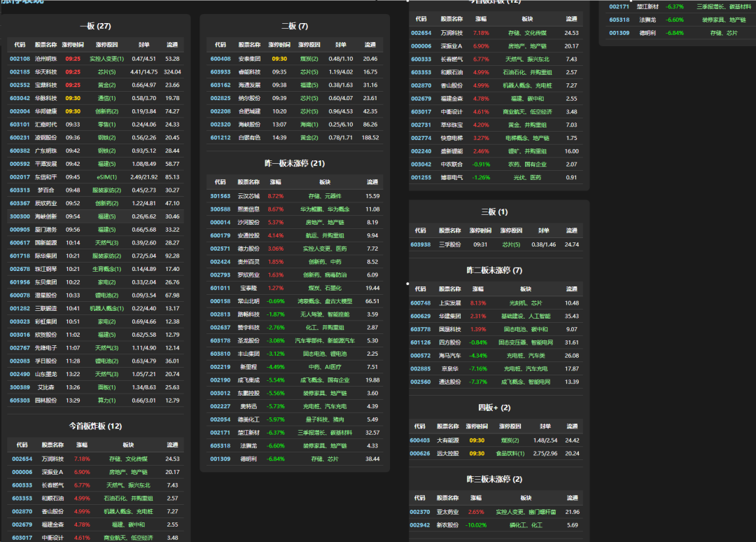Sort 昨一板未涨停 table by 涨幅 header

(x=276, y=182)
